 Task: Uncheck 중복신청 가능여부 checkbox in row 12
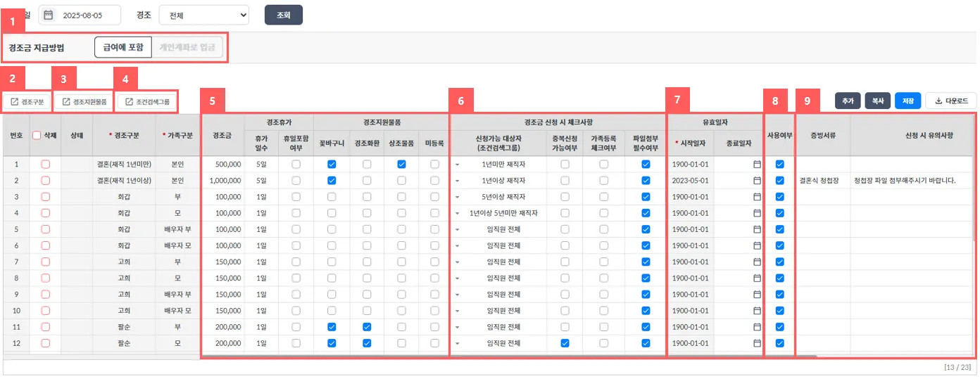click(x=565, y=343)
